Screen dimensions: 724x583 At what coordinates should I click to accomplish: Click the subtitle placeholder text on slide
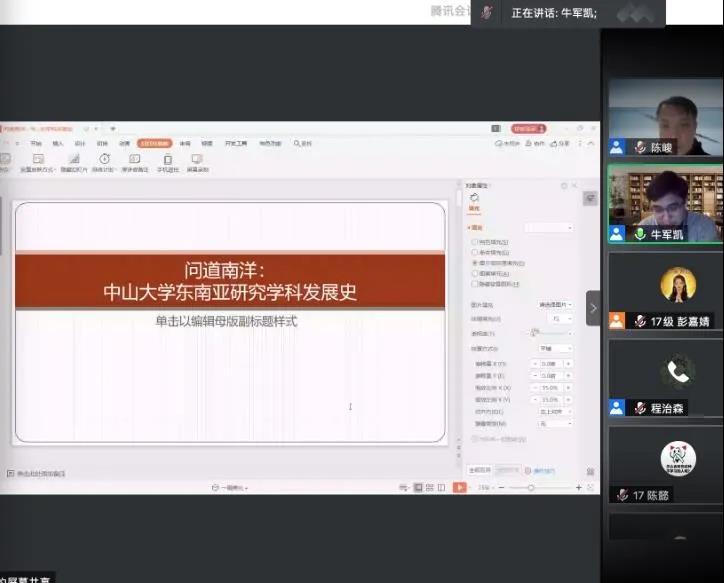tap(226, 321)
